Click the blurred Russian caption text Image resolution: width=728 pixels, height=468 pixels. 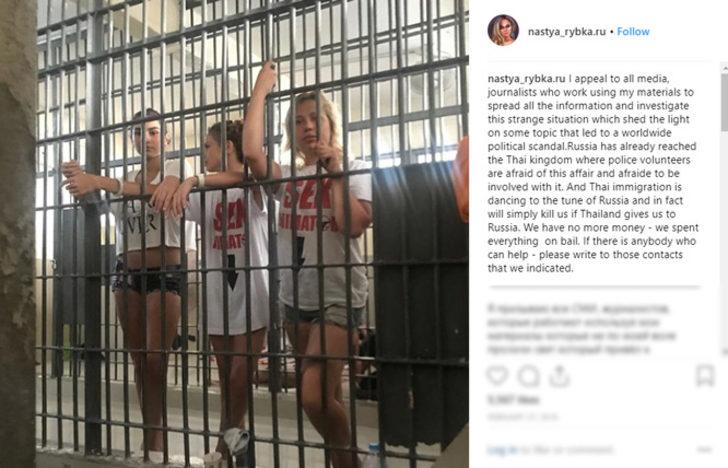coord(582,329)
